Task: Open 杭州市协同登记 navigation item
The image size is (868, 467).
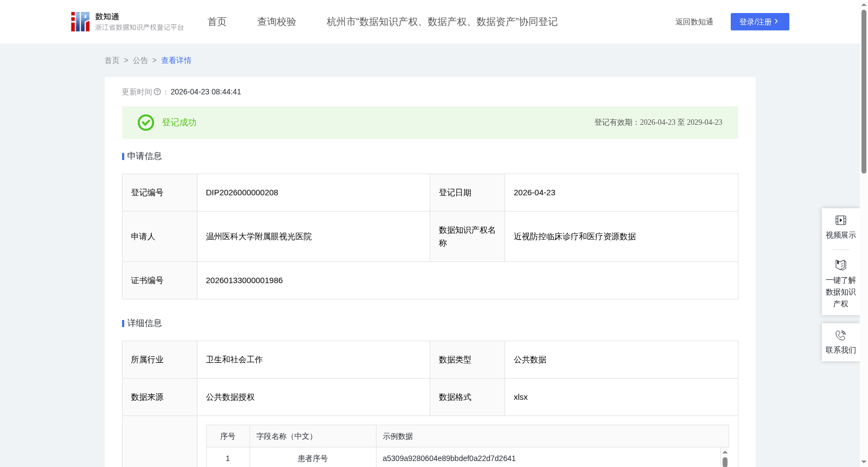Action: [442, 22]
